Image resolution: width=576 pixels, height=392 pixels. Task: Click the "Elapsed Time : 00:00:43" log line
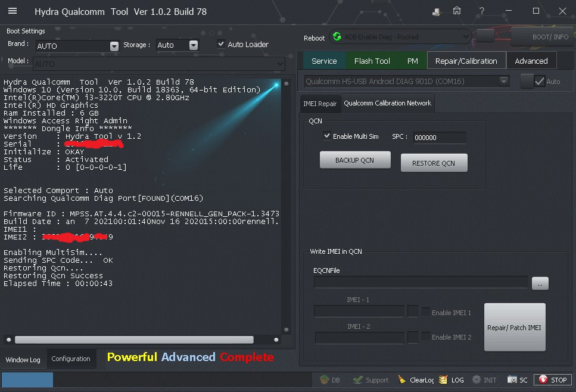pos(58,283)
